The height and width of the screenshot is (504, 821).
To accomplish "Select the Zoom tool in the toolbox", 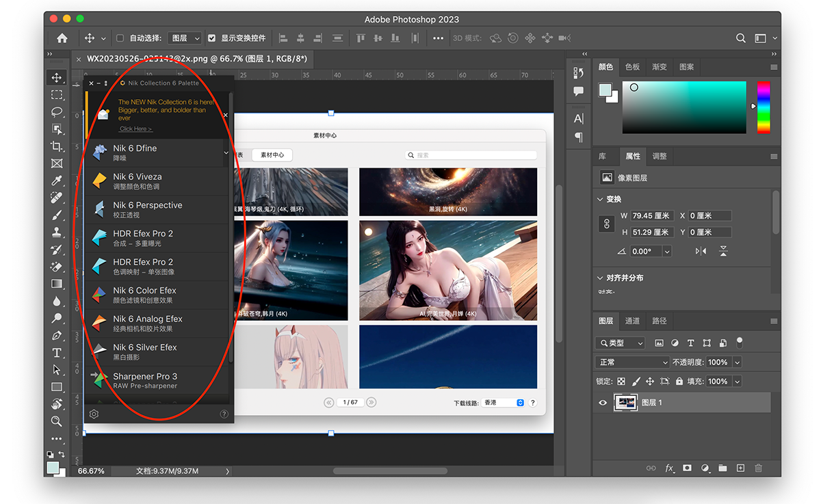I will click(x=57, y=421).
